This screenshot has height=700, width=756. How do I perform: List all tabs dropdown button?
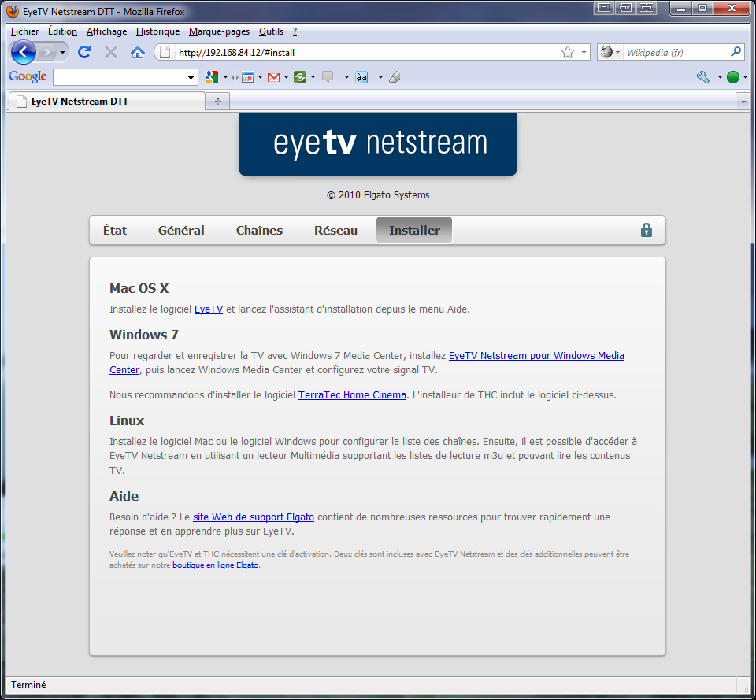743,102
